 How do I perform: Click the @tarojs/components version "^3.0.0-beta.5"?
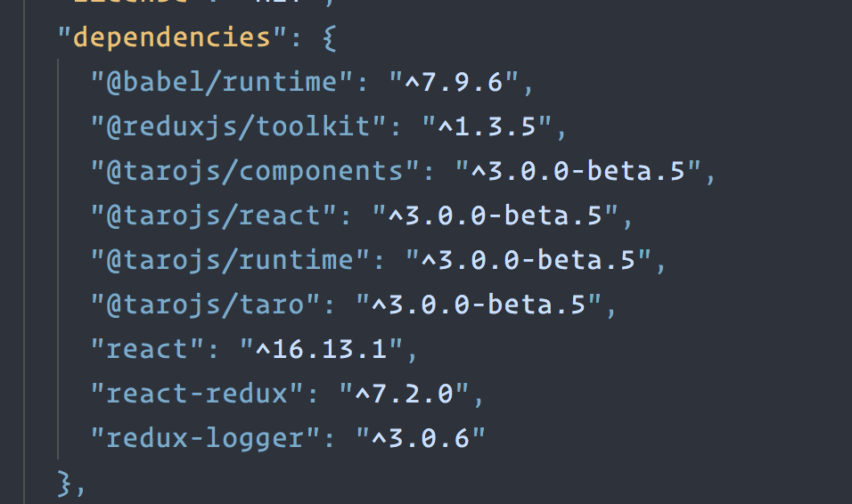(578, 172)
